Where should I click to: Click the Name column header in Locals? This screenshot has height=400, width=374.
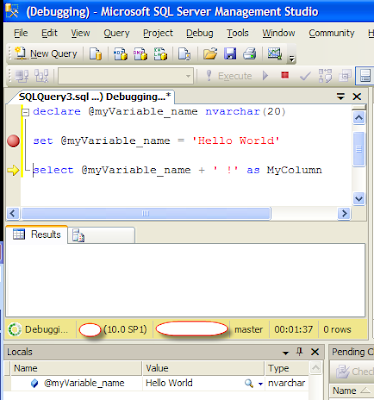[x=76, y=368]
